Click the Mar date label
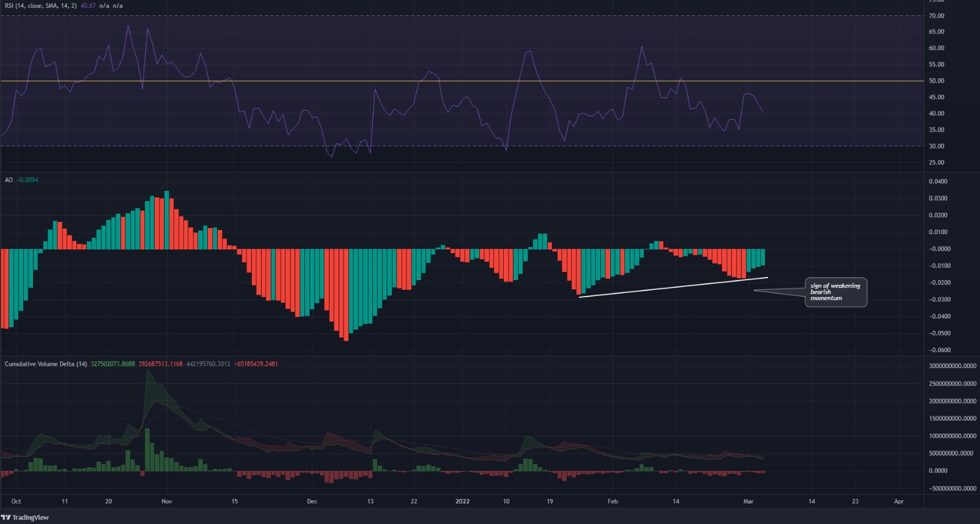This screenshot has width=980, height=524. pos(748,501)
